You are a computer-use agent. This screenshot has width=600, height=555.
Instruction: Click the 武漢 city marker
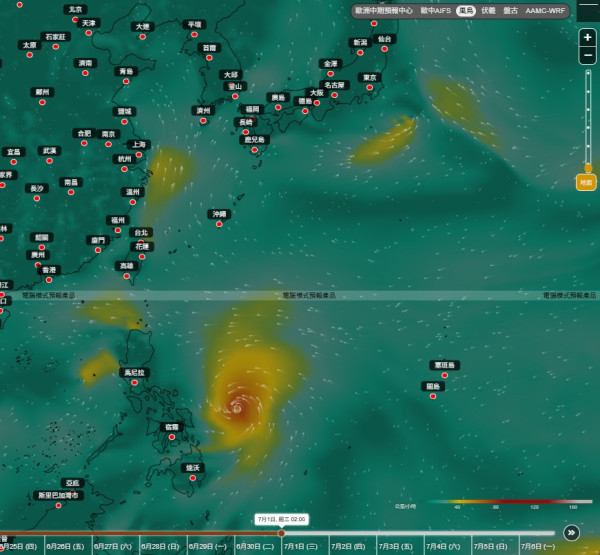(x=49, y=161)
